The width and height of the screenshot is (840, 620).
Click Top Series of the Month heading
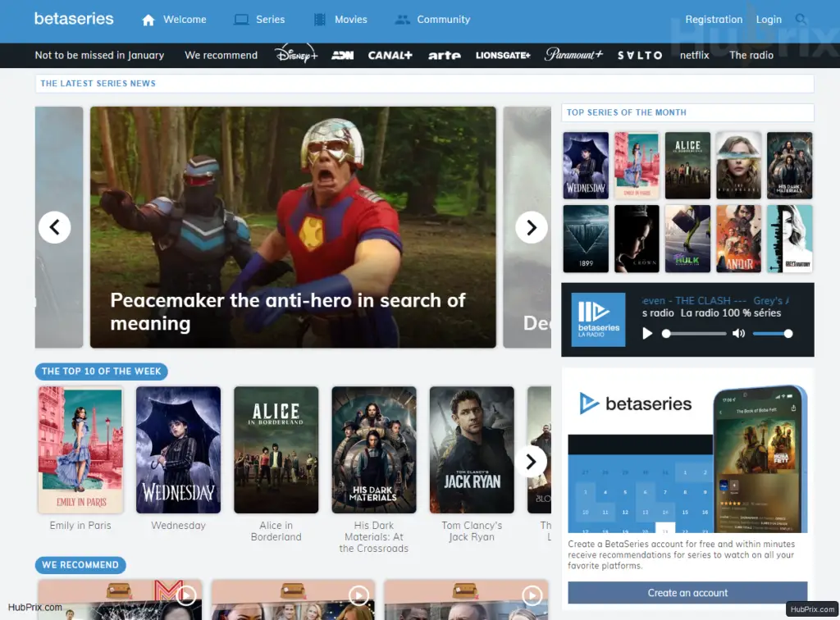click(626, 112)
